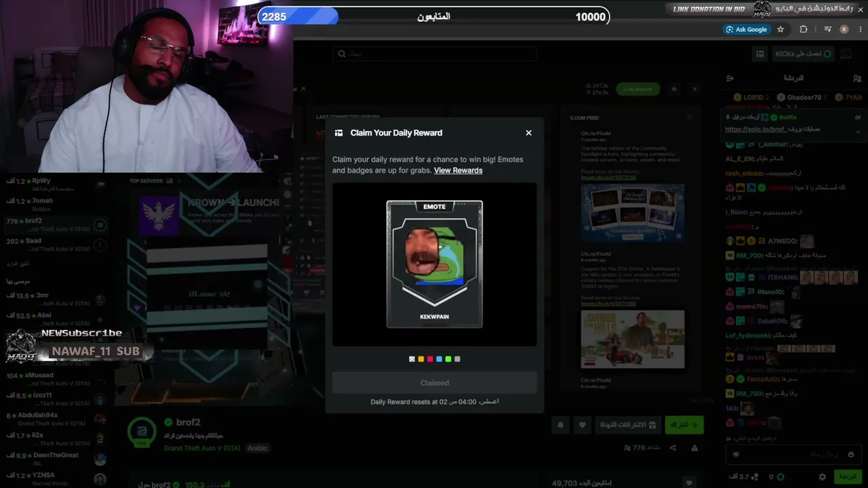This screenshot has width=868, height=488.
Task: Click the Ask Google lens button
Action: 747,29
